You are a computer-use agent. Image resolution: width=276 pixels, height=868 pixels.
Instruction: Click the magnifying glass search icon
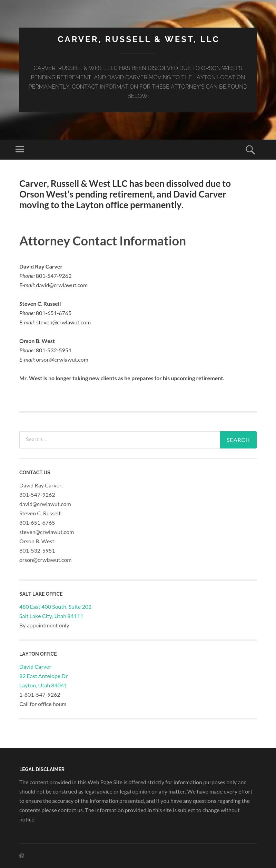click(x=250, y=150)
